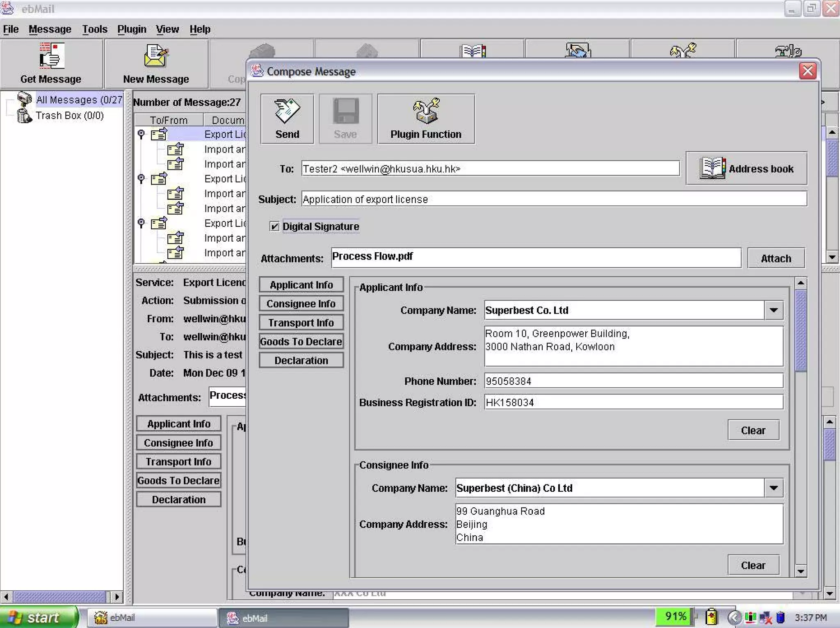Image resolution: width=840 pixels, height=628 pixels.
Task: Open the Address book in Compose Message
Action: click(x=746, y=168)
